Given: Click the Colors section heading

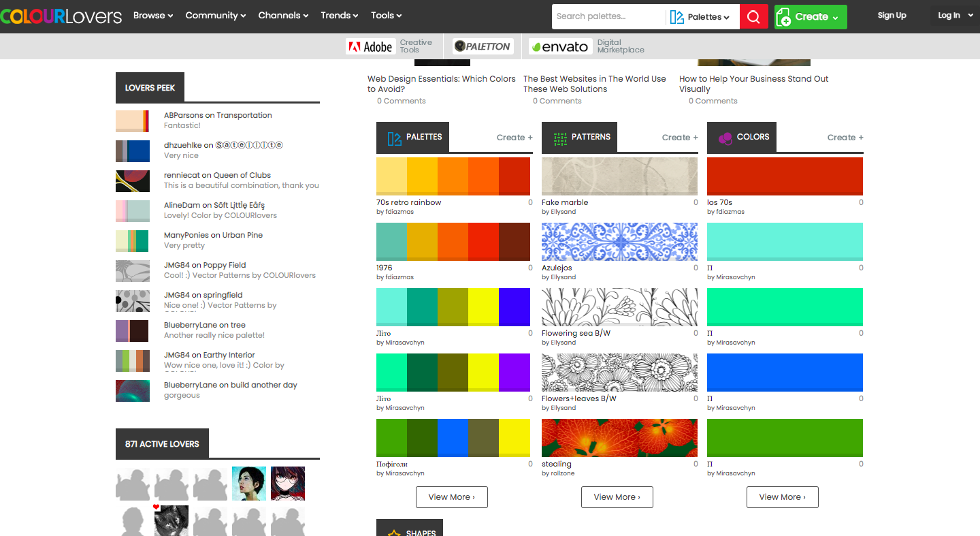Looking at the screenshot, I should [x=753, y=137].
